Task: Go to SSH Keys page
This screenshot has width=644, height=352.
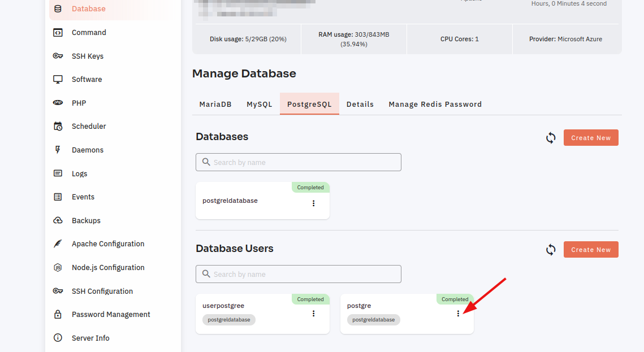Action: [x=88, y=56]
